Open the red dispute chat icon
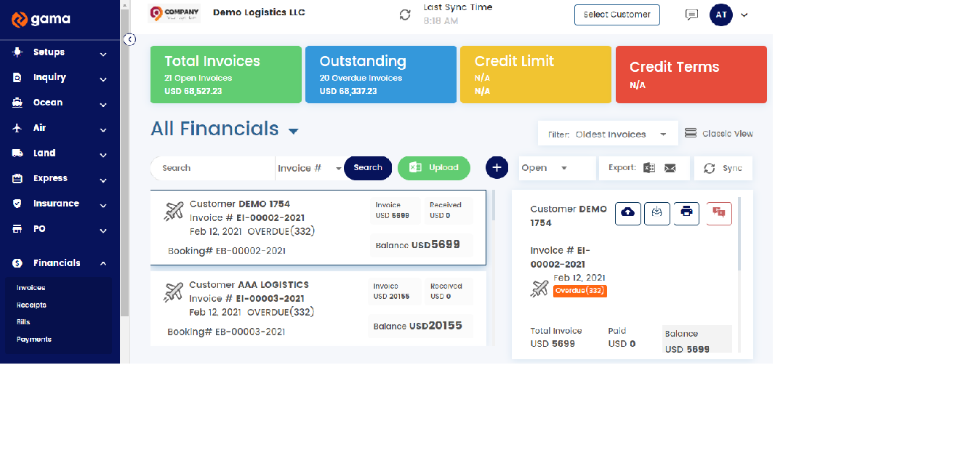The image size is (980, 461). 718,213
